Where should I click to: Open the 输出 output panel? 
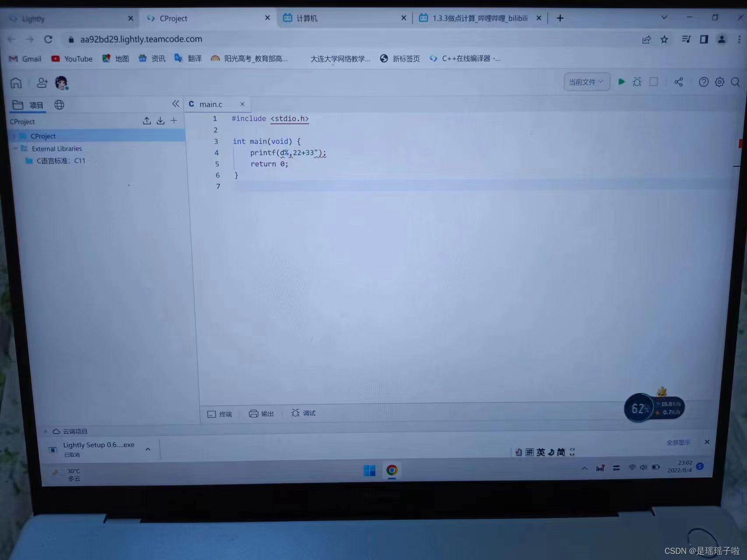click(261, 413)
